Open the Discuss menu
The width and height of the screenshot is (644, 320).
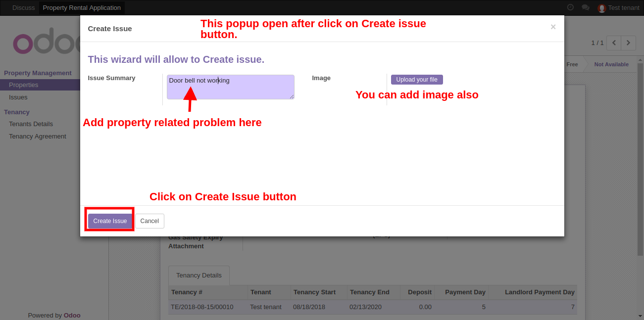click(23, 7)
